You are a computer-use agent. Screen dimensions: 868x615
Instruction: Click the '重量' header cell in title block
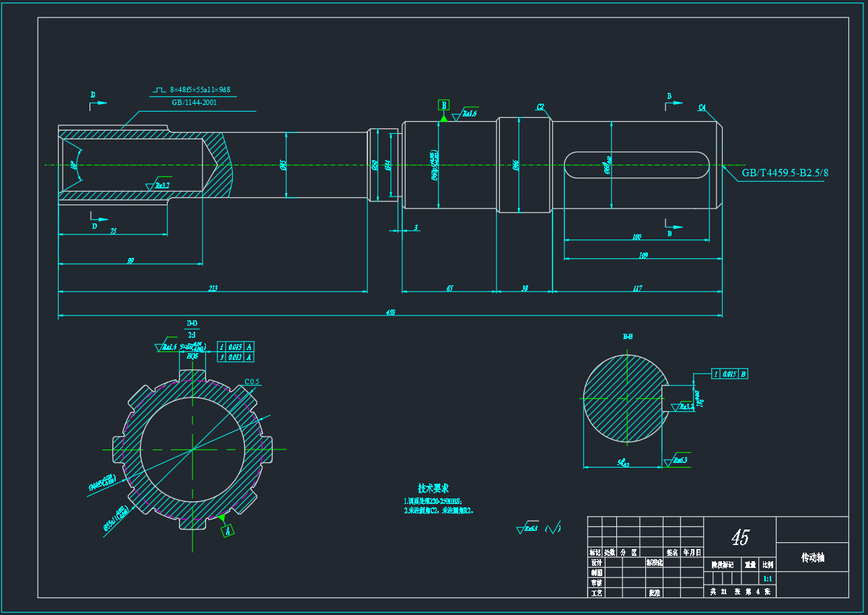point(750,565)
